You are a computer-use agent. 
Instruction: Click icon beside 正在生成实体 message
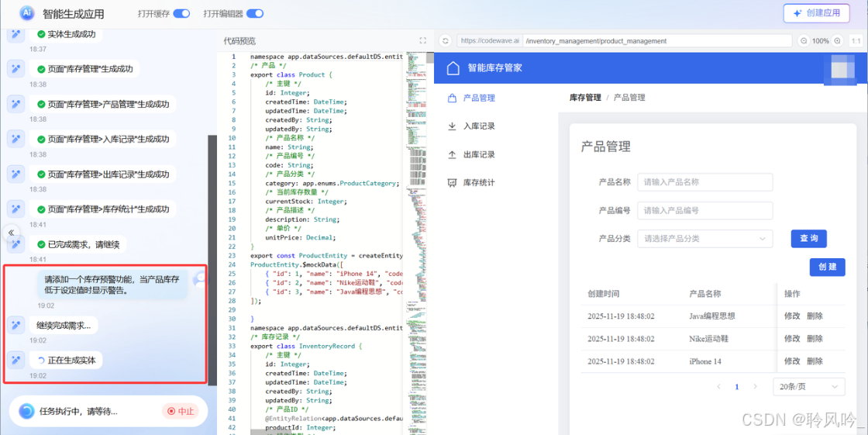(x=16, y=361)
